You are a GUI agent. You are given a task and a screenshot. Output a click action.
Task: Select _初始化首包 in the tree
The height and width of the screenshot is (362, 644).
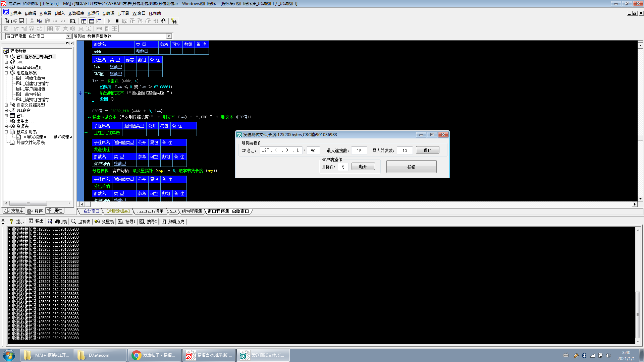(35, 78)
